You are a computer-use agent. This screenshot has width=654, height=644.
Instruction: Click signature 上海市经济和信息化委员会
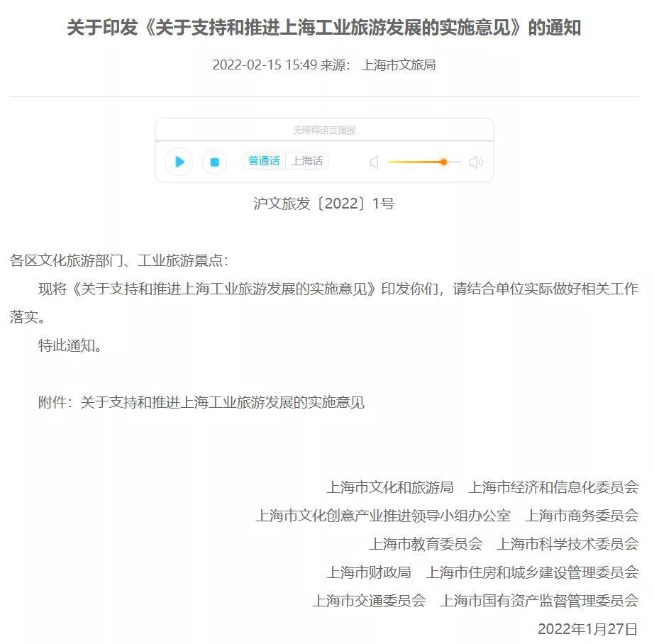coord(553,487)
